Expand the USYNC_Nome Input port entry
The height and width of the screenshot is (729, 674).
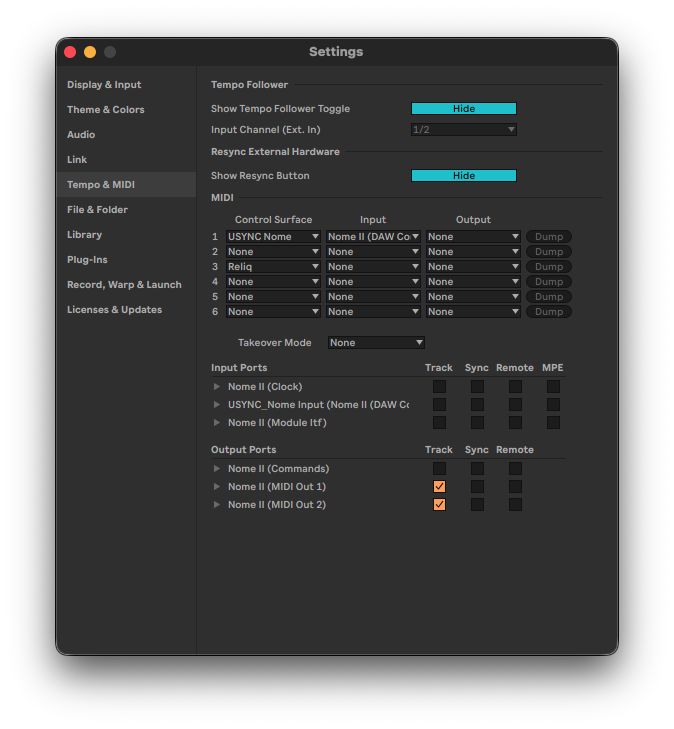217,405
